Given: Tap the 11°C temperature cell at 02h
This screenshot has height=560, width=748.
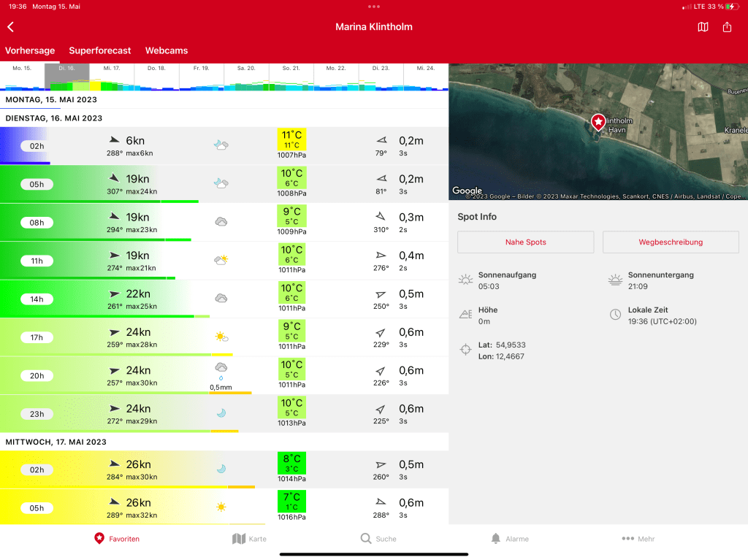Looking at the screenshot, I should [x=292, y=139].
